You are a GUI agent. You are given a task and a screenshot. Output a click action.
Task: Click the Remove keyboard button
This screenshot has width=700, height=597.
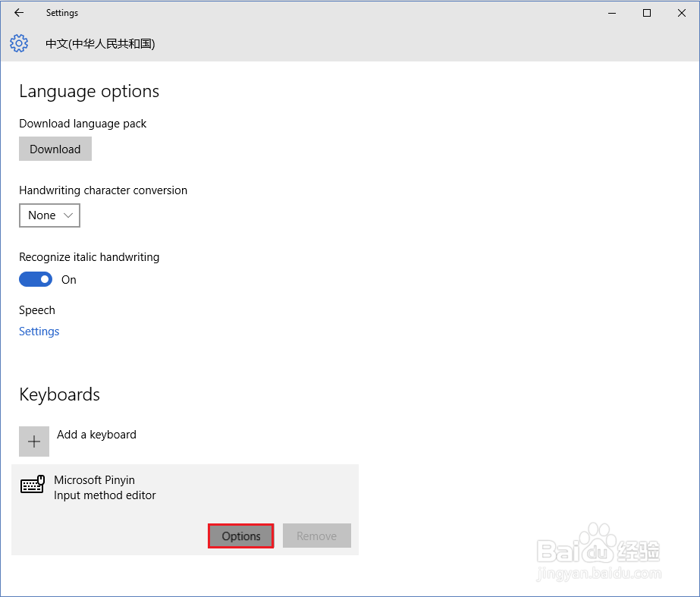[x=317, y=536]
